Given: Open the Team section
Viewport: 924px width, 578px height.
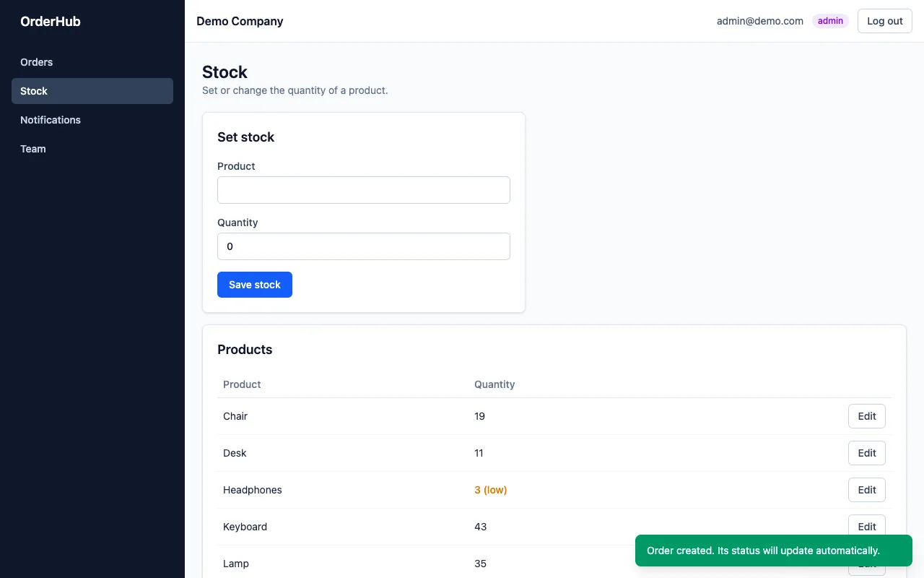Looking at the screenshot, I should tap(92, 149).
